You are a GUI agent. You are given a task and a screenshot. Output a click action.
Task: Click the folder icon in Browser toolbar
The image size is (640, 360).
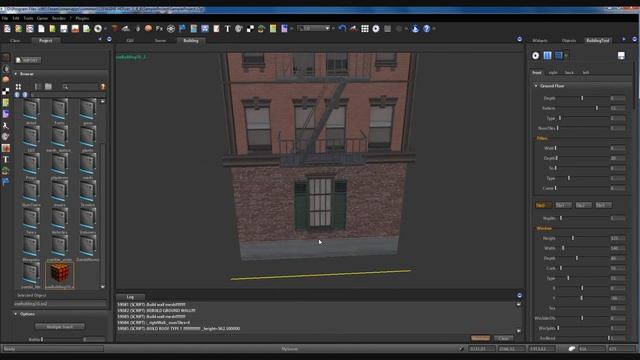tap(48, 87)
